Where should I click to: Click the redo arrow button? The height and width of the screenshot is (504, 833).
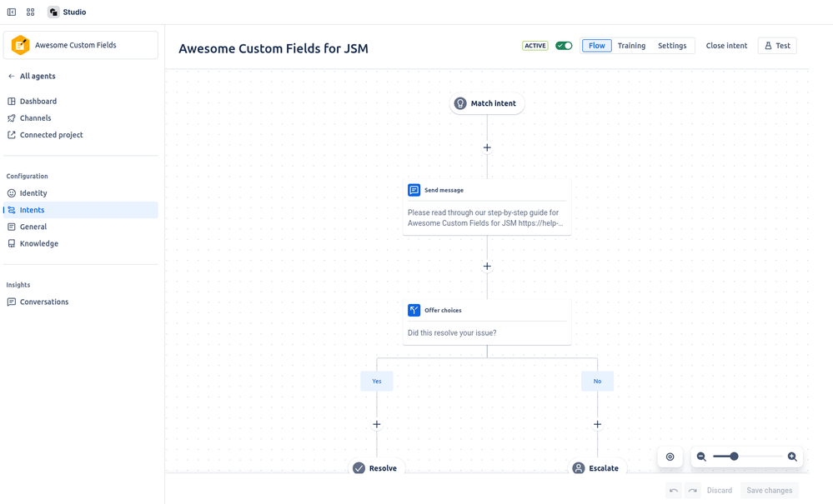click(x=693, y=491)
